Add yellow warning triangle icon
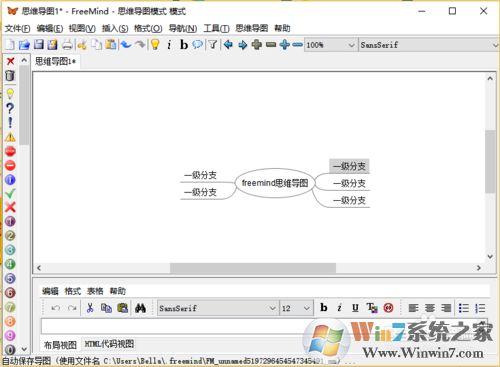Viewport: 500px width, 367px height. 10,137
